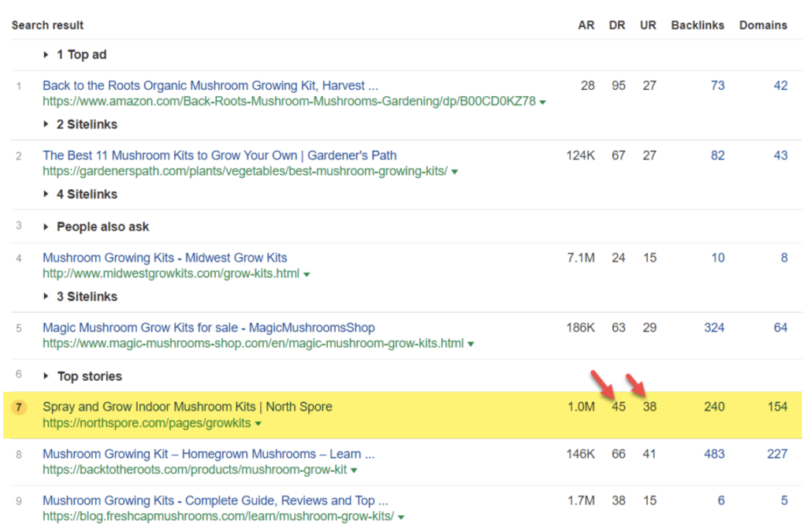Open backlinks count 73 for Amazon result
This screenshot has width=807, height=532.
click(x=717, y=85)
